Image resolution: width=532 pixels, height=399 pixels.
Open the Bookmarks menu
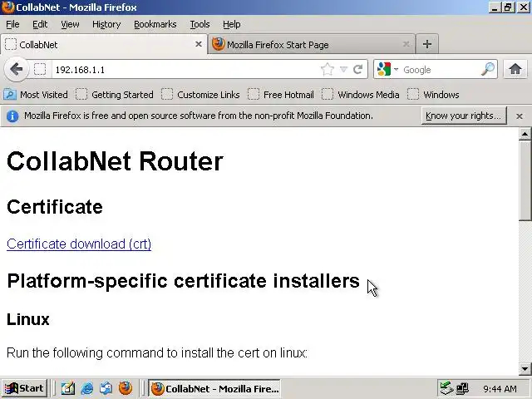(x=155, y=24)
